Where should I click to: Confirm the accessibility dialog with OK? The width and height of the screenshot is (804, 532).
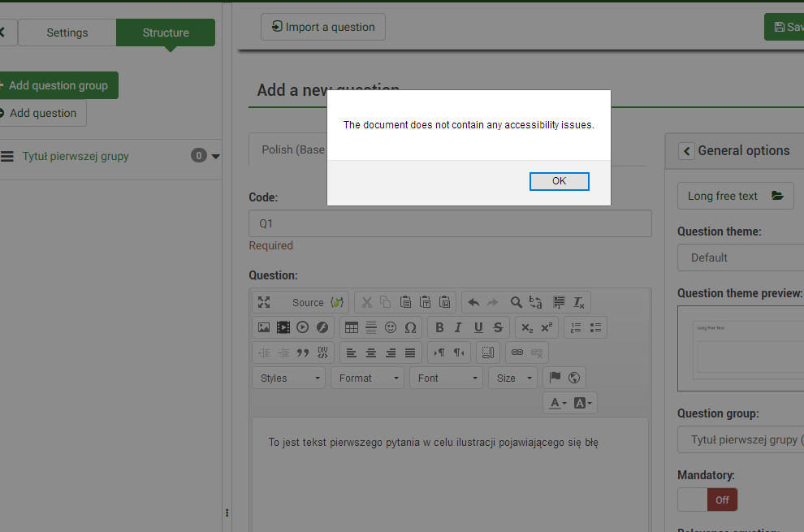tap(559, 181)
